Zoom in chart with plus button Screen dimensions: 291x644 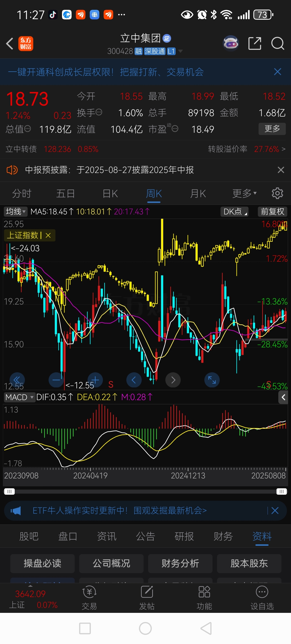pyautogui.click(x=95, y=380)
